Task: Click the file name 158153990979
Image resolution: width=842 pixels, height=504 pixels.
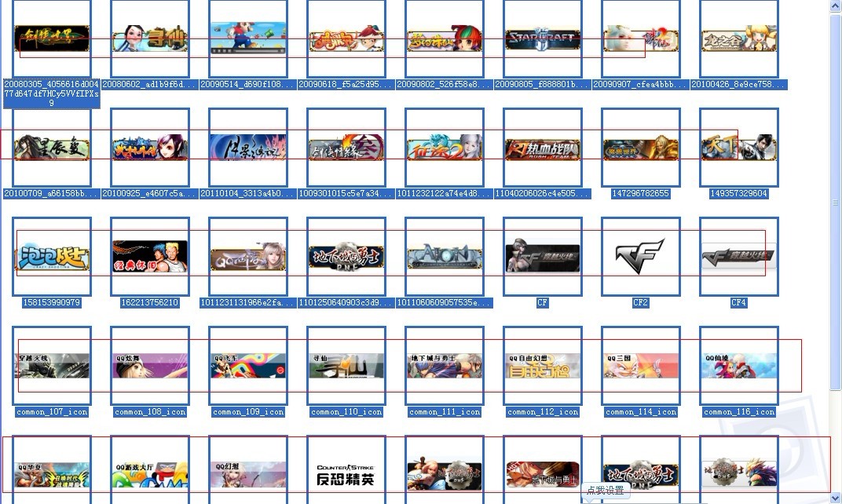Action: click(52, 302)
